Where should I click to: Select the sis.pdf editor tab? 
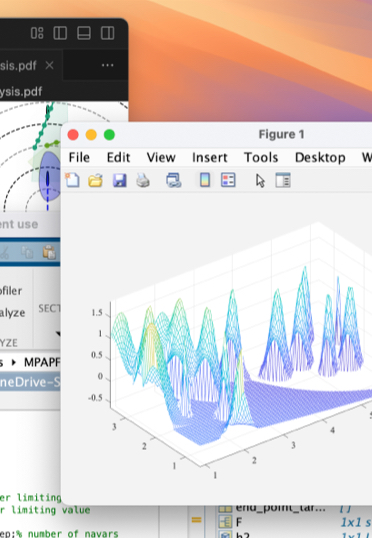30,65
